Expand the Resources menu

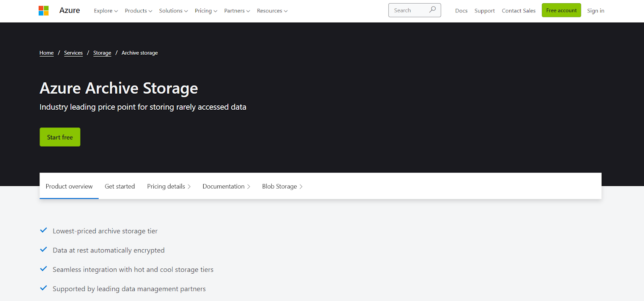[272, 11]
